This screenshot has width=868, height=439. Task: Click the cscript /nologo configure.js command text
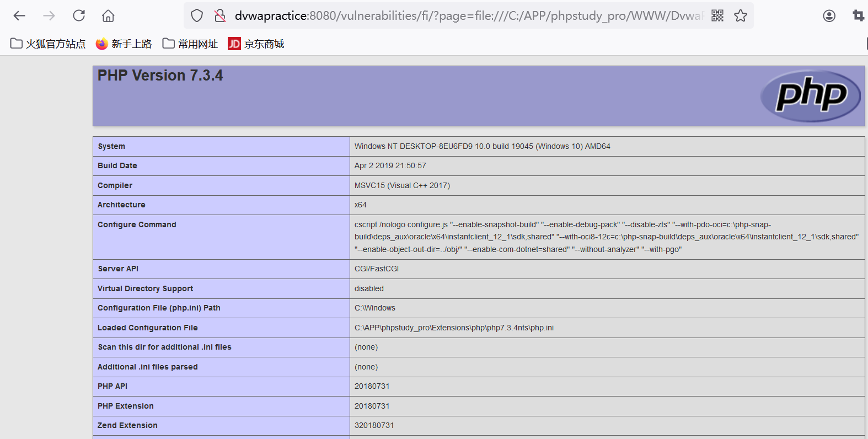click(x=607, y=237)
